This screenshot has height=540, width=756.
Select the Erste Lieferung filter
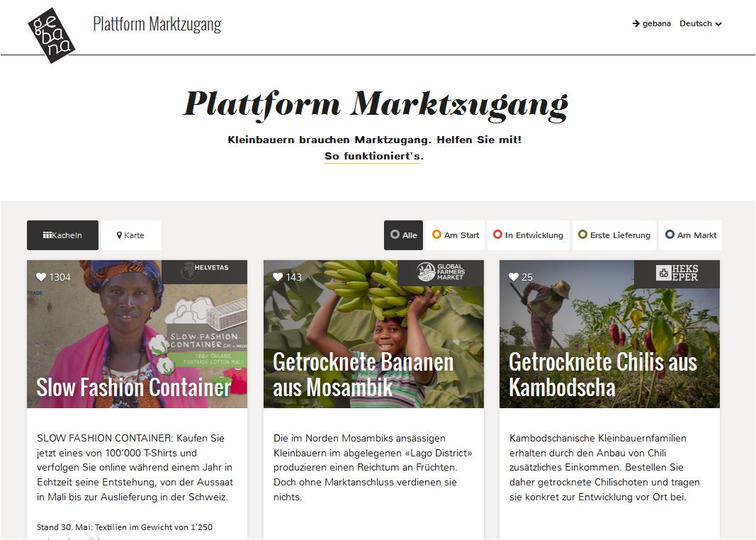614,235
